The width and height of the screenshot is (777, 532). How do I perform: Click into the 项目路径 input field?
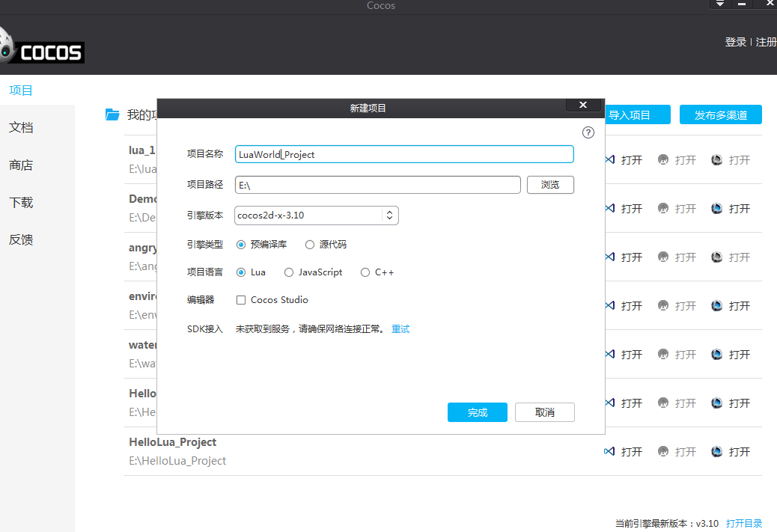377,185
